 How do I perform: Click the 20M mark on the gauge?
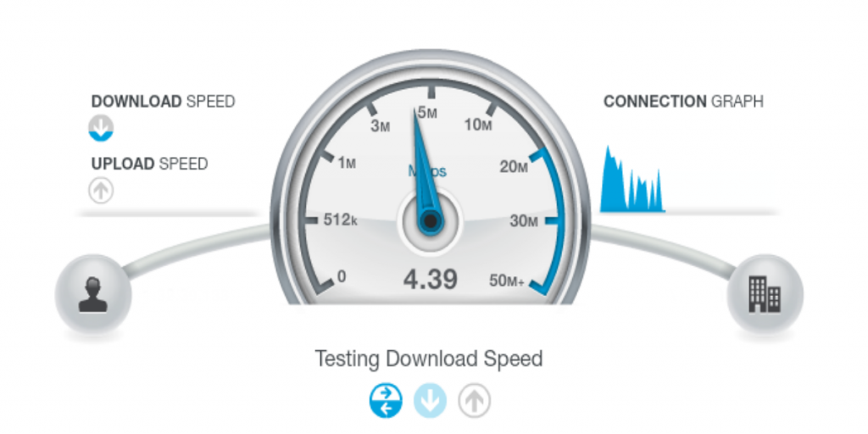(x=514, y=167)
